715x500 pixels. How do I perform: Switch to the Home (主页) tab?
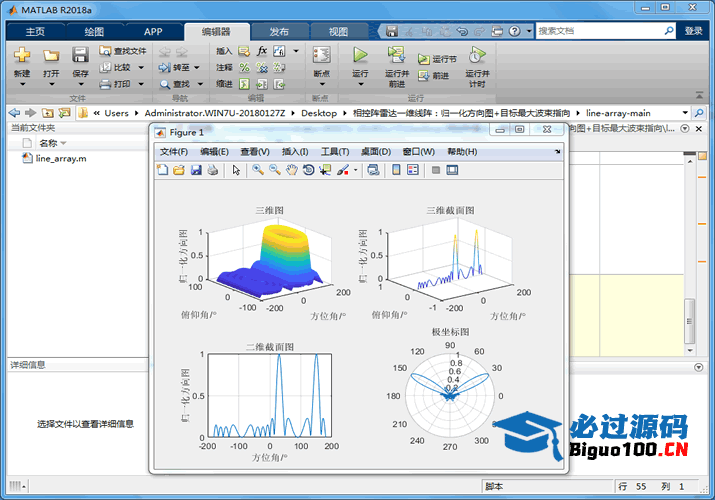35,31
